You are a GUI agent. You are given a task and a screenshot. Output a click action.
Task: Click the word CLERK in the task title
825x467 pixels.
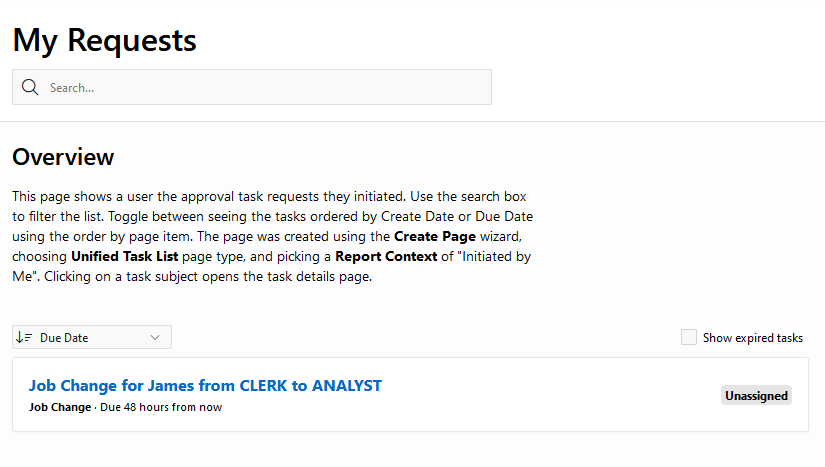(x=263, y=385)
